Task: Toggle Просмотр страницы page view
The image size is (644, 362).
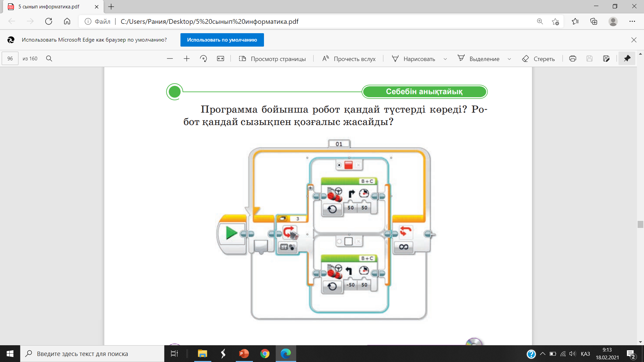Action: click(x=272, y=59)
